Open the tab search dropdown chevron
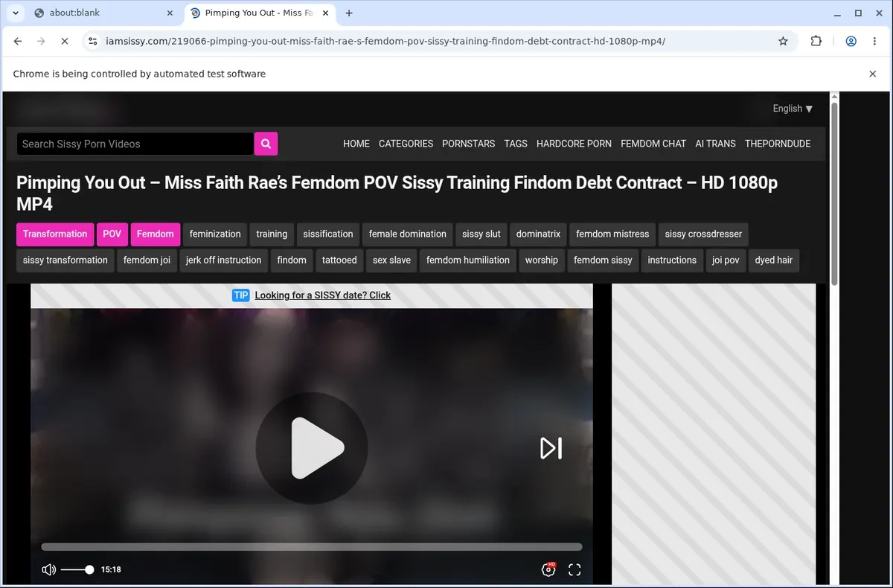Screen dimensions: 893x588 pyautogui.click(x=16, y=13)
